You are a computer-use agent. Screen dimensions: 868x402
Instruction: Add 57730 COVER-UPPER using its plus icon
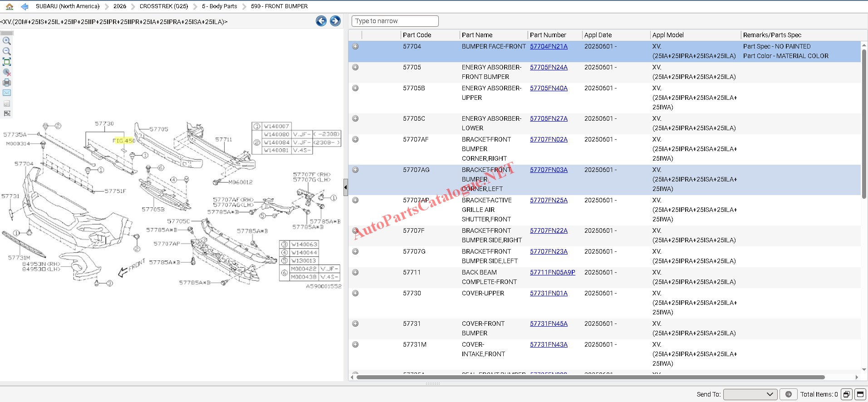[x=355, y=293]
